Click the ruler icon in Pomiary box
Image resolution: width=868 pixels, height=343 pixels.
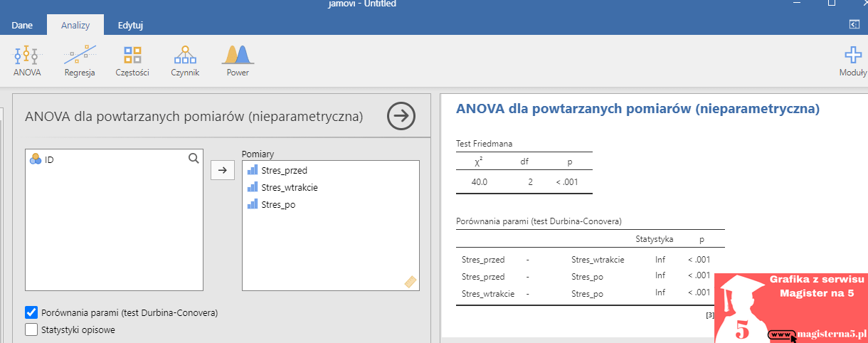point(411,282)
